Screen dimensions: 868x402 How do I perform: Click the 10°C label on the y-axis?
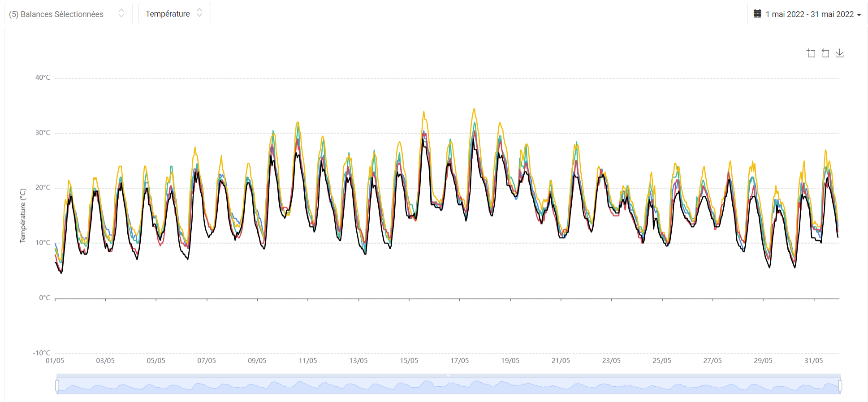43,243
